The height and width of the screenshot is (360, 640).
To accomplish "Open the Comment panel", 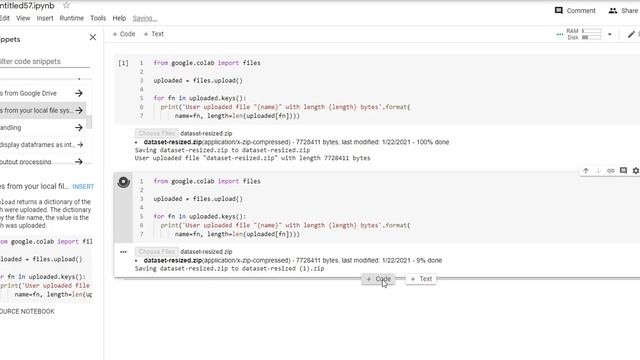I will [575, 11].
